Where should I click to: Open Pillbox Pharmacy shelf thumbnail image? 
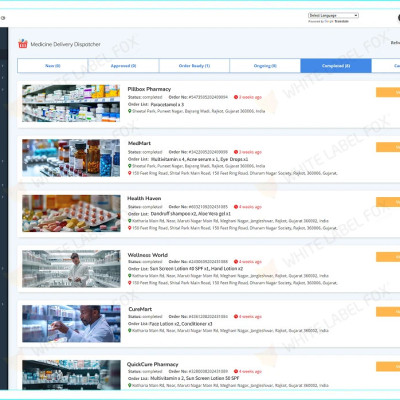tap(71, 103)
